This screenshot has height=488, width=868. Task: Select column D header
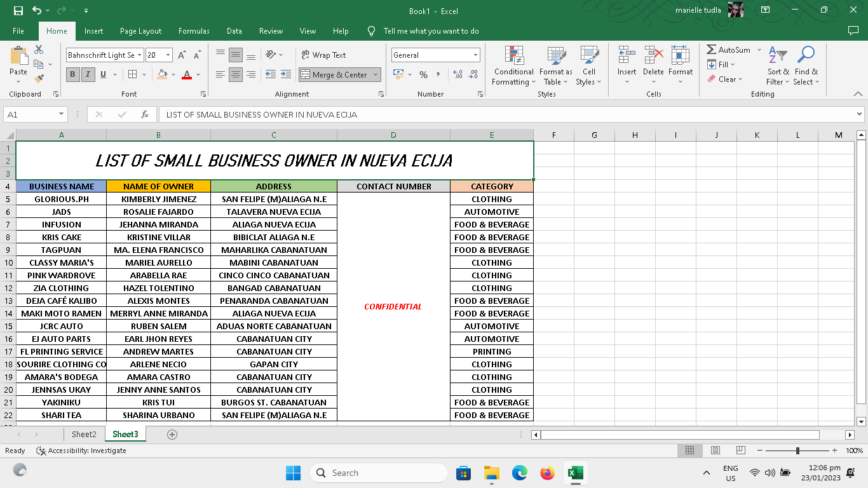[x=393, y=135]
